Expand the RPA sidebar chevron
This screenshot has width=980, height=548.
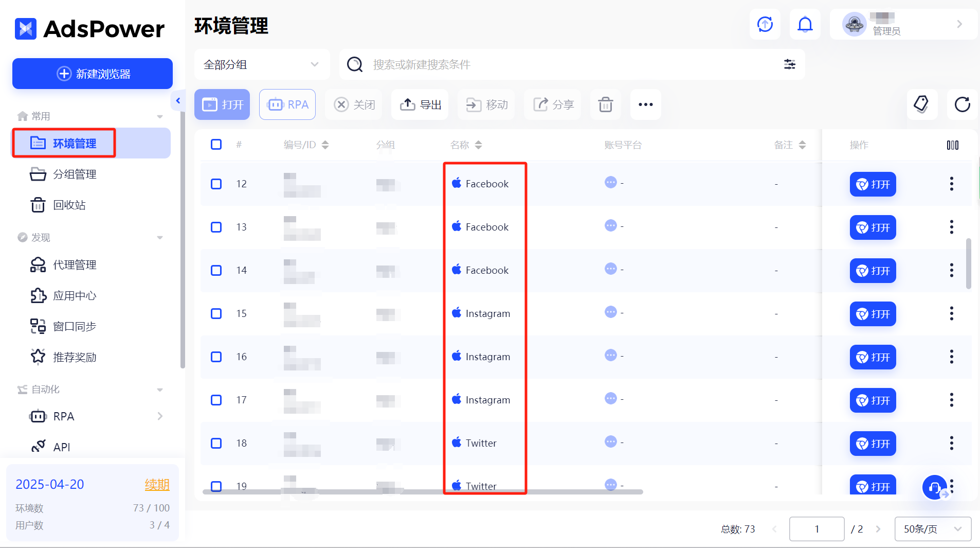coord(159,416)
